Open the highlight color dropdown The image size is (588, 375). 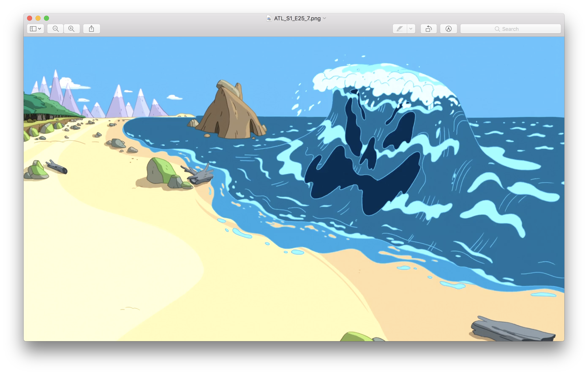click(411, 29)
